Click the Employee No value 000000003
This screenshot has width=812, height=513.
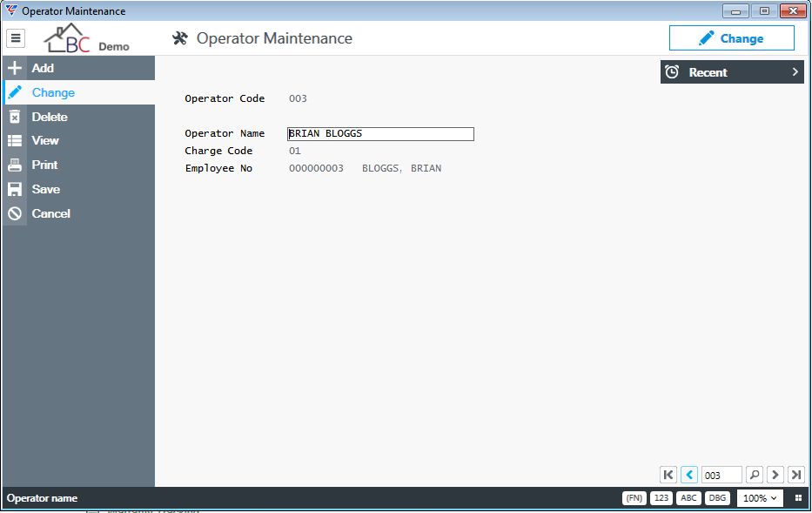click(x=316, y=168)
